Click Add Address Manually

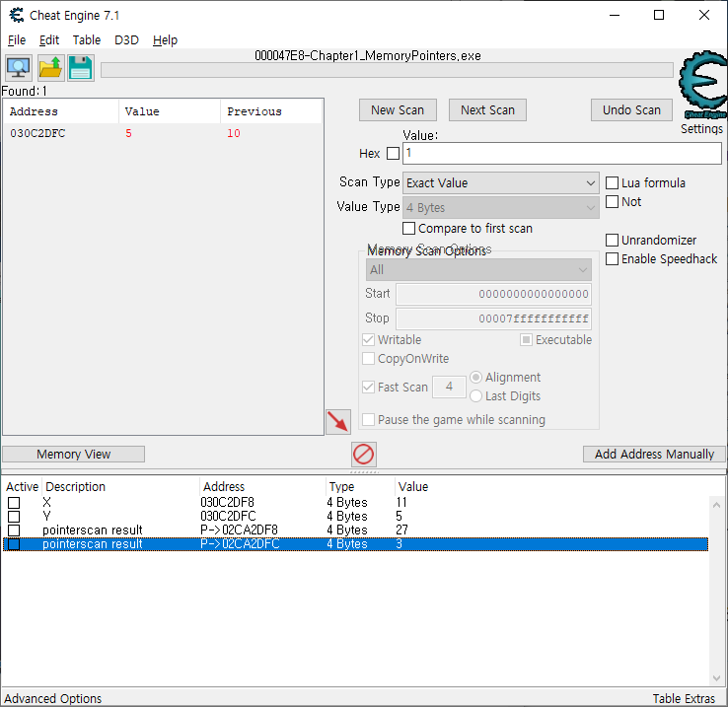click(654, 454)
